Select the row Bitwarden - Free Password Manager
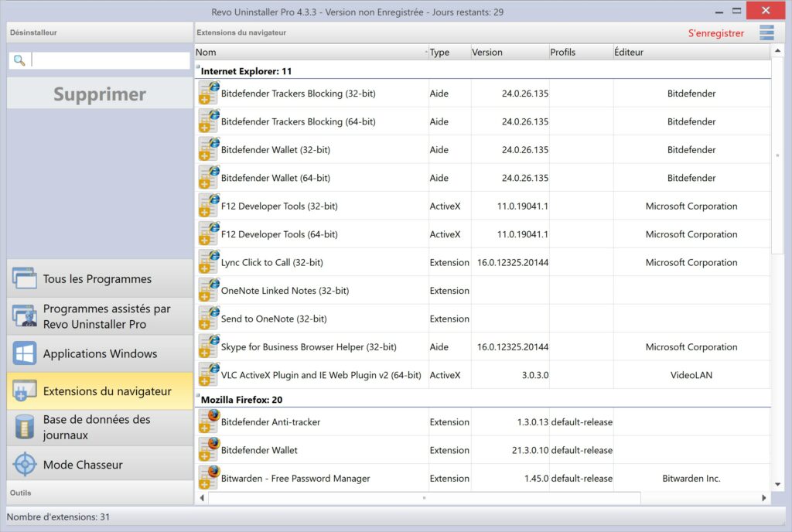This screenshot has width=792, height=532. [483, 478]
